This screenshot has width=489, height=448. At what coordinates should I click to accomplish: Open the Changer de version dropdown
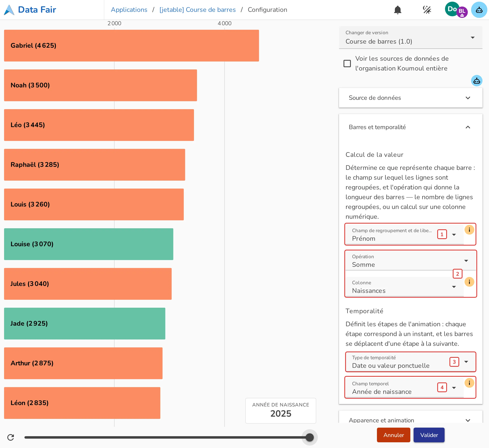coord(410,37)
